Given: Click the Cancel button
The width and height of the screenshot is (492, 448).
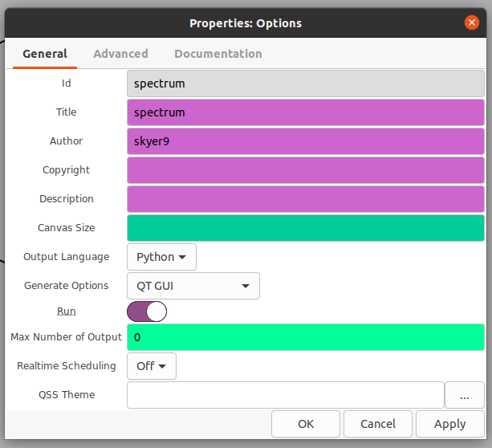Looking at the screenshot, I should (x=377, y=424).
